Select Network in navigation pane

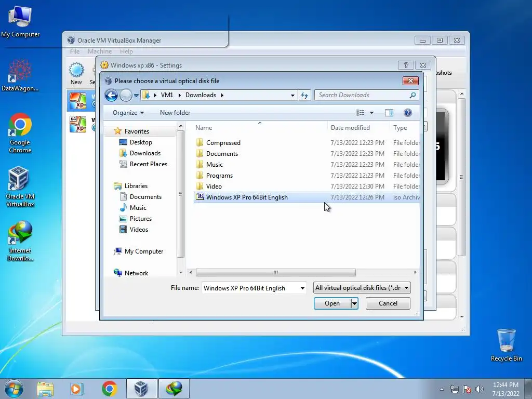pyautogui.click(x=136, y=273)
